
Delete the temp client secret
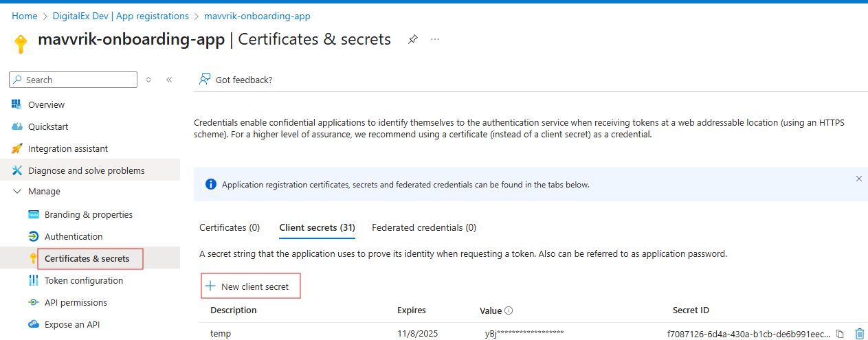coord(859,334)
